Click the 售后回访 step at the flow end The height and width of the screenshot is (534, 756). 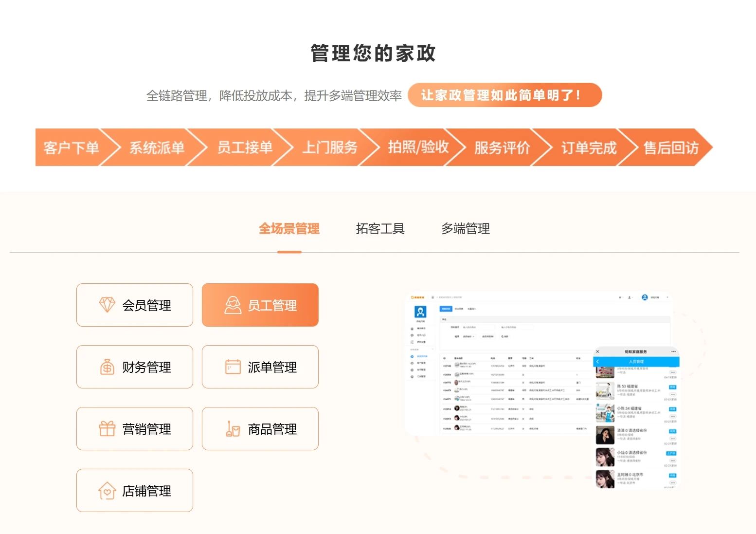coord(669,147)
